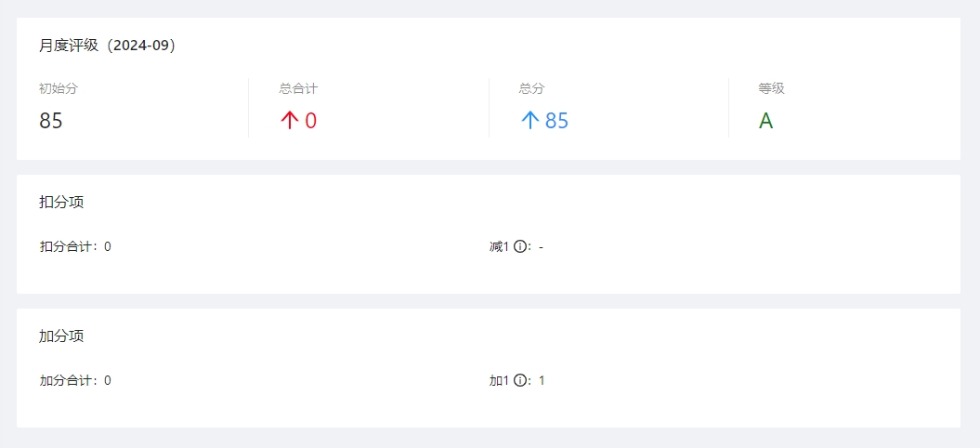The width and height of the screenshot is (980, 448).
Task: Click the 加1 label text
Action: 499,381
